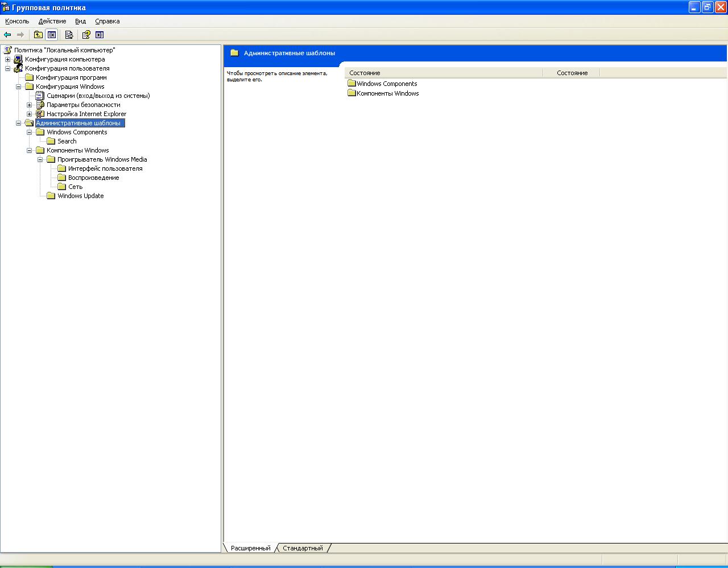The height and width of the screenshot is (568, 728).
Task: Expand the Конфигурация компьютера node
Action: [x=8, y=59]
